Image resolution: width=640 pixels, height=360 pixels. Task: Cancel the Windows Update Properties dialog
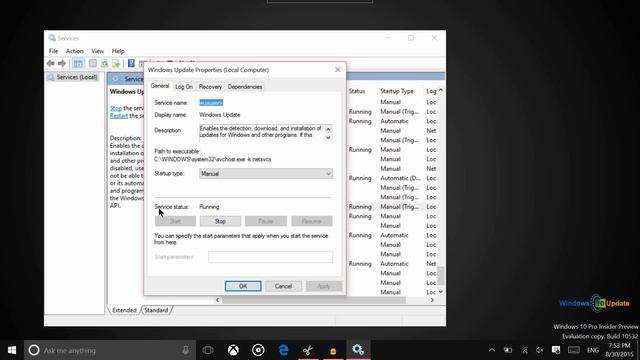[x=283, y=286]
